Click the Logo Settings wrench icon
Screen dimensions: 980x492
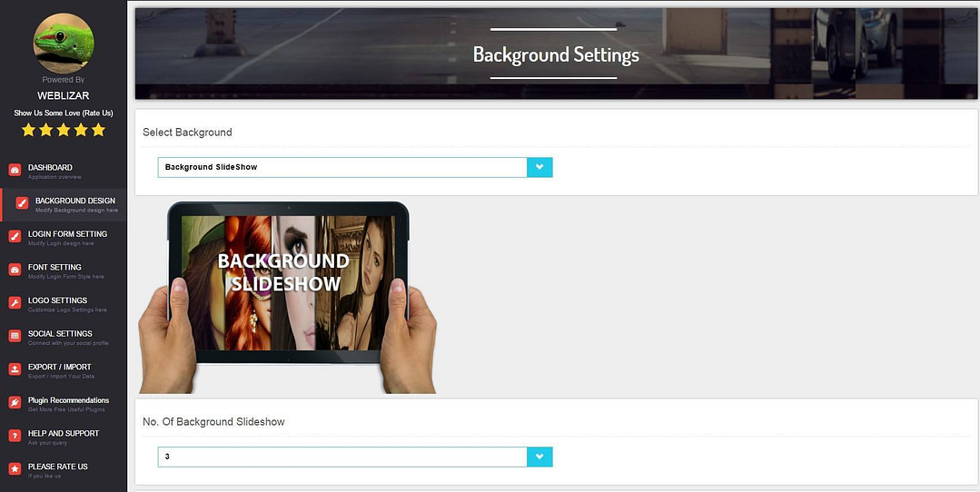pyautogui.click(x=15, y=303)
